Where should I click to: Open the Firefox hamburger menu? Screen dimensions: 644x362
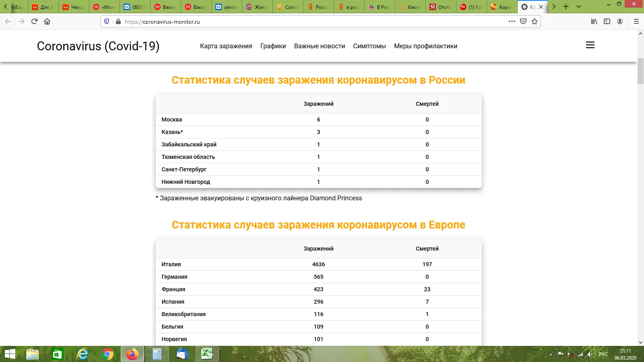(636, 21)
